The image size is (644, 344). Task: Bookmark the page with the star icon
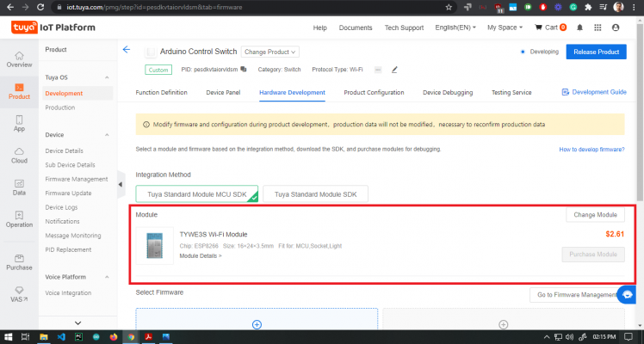click(x=449, y=7)
